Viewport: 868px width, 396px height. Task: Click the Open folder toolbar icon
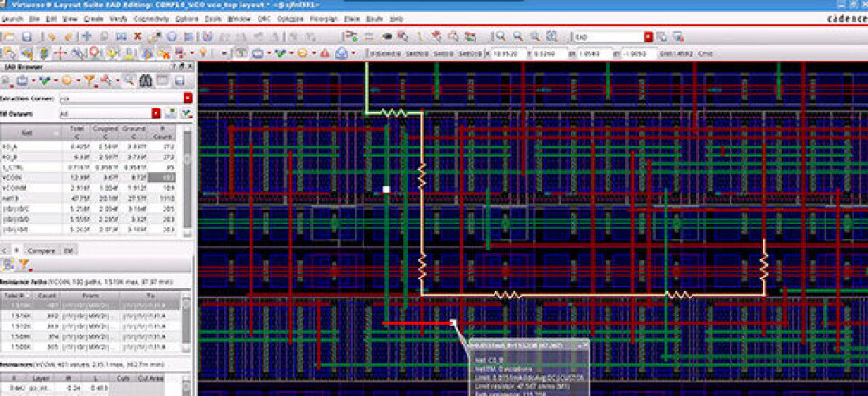[x=9, y=36]
